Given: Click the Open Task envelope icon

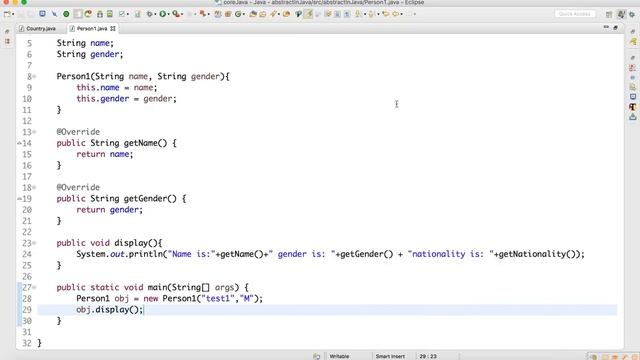Looking at the screenshot, I should click(262, 14).
